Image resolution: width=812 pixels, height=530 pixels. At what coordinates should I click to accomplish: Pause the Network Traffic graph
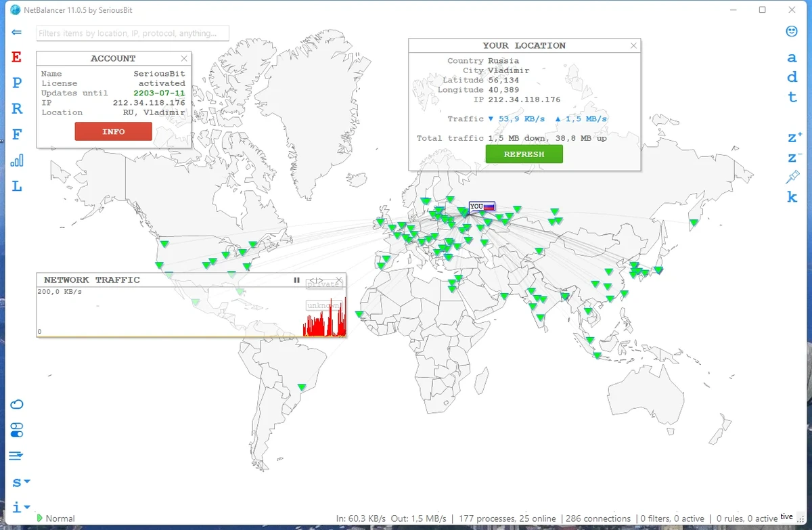coord(296,280)
